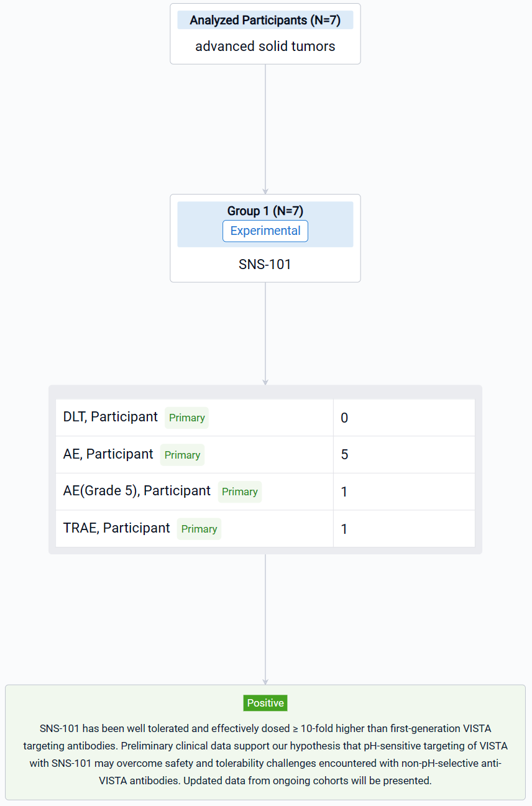Click the Primary tag beside AE, Participant
The image size is (532, 806).
pyautogui.click(x=182, y=455)
